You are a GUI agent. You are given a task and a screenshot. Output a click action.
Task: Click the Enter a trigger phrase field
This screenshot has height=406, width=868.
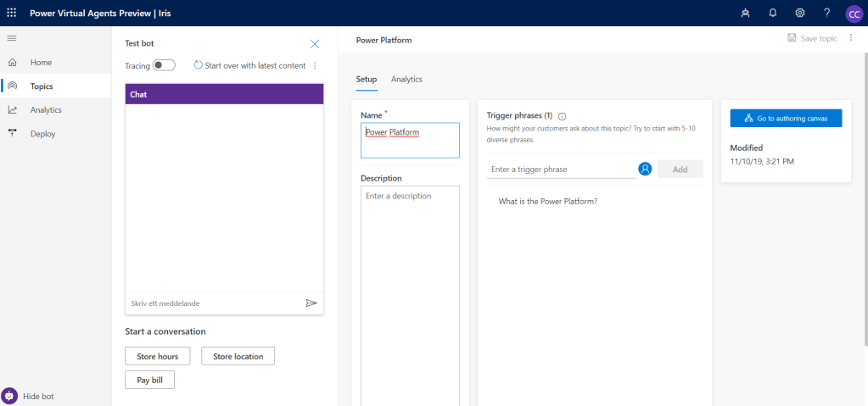(561, 170)
